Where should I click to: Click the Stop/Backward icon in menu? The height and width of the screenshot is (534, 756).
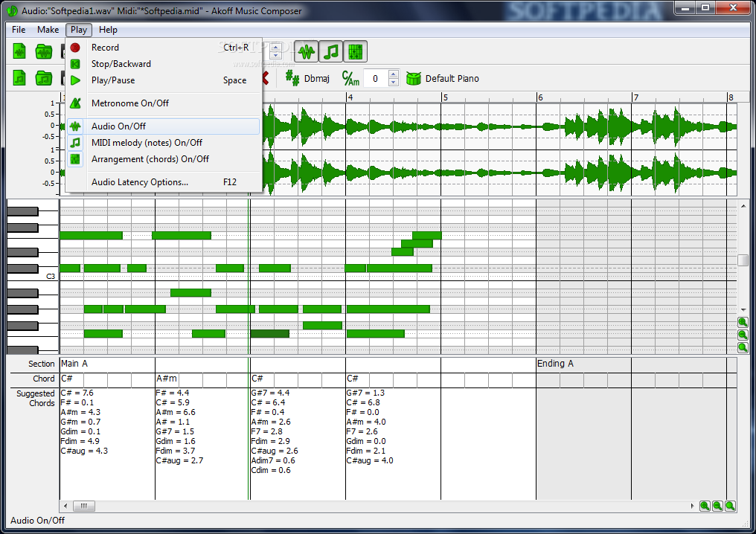(75, 64)
